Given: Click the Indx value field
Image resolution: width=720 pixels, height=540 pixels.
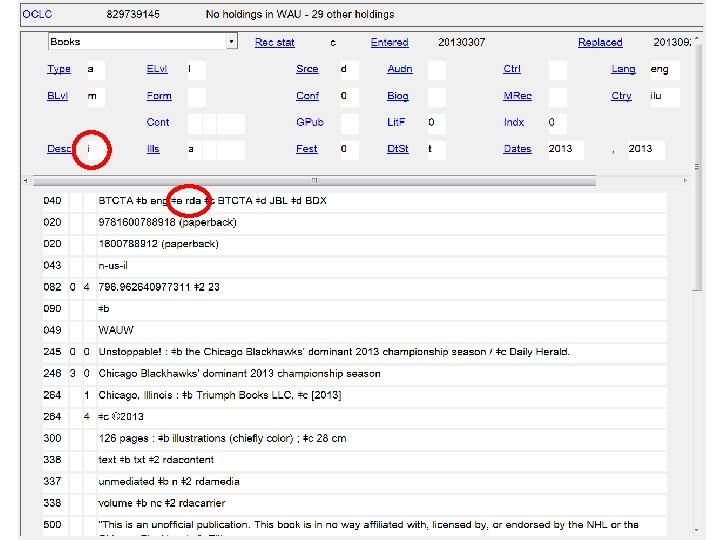Looking at the screenshot, I should click(557, 124).
